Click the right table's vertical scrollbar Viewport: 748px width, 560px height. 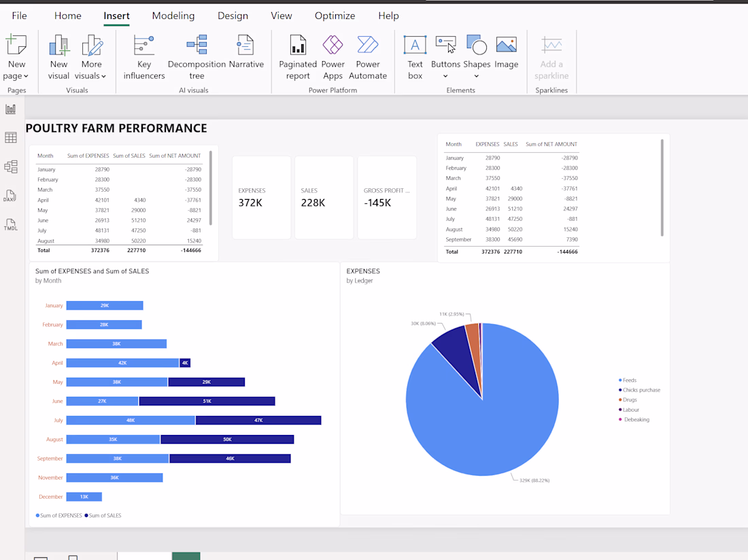point(662,188)
